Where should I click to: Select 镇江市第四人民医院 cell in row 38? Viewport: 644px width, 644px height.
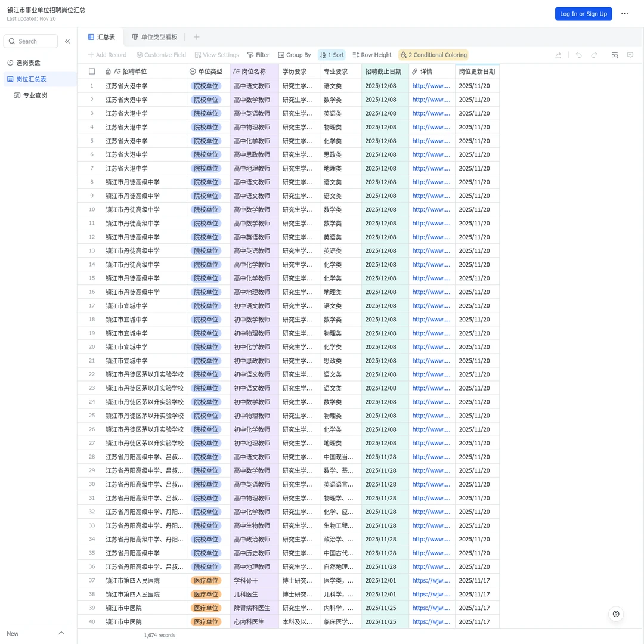tap(144, 595)
